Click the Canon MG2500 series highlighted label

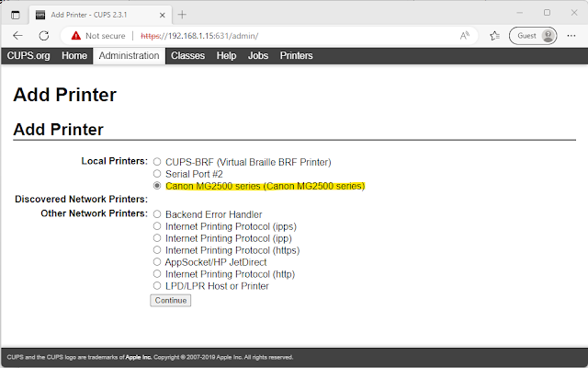tap(266, 186)
